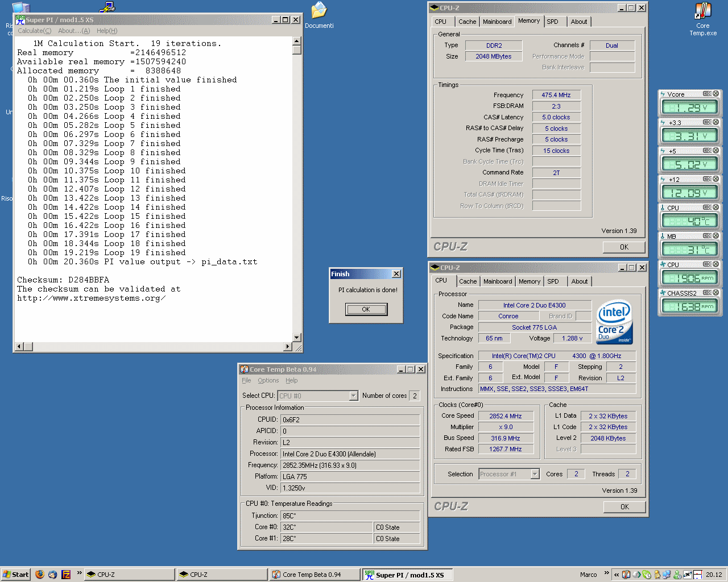Close the CHASSIS2 fan sensor widget

tap(716, 293)
